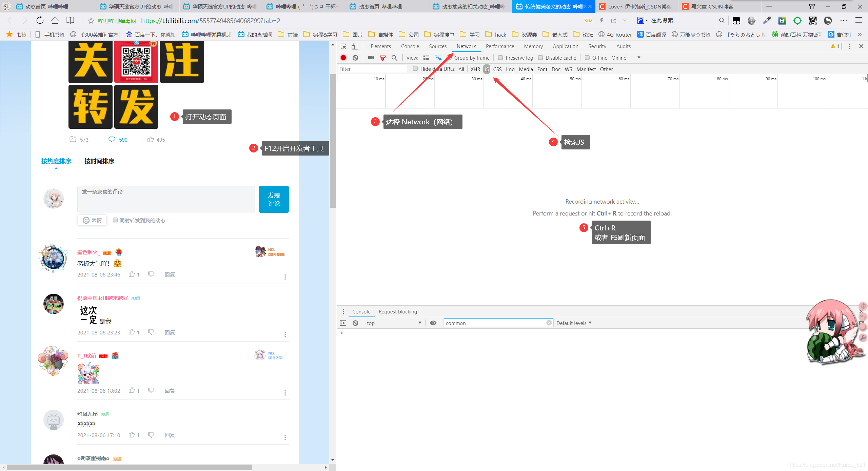The image size is (868, 471).
Task: Toggle the Offline checkbox
Action: click(587, 58)
